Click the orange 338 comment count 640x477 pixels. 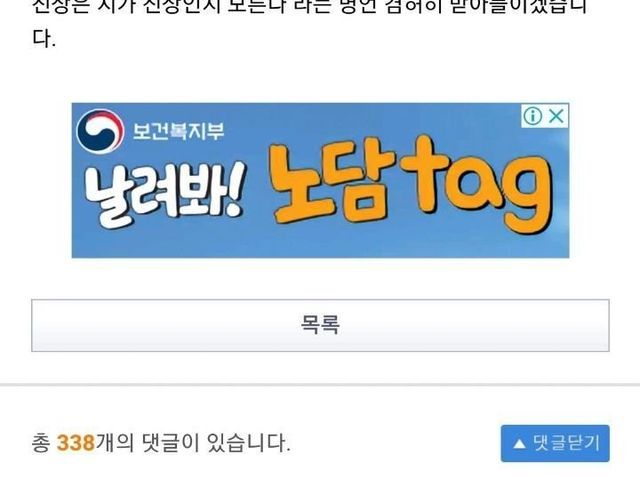coord(76,443)
